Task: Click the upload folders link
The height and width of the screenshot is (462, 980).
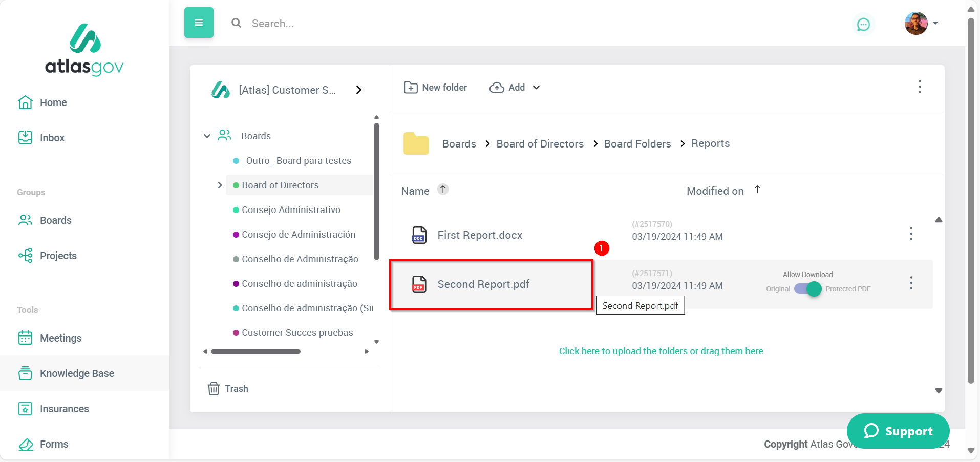Action: (661, 351)
